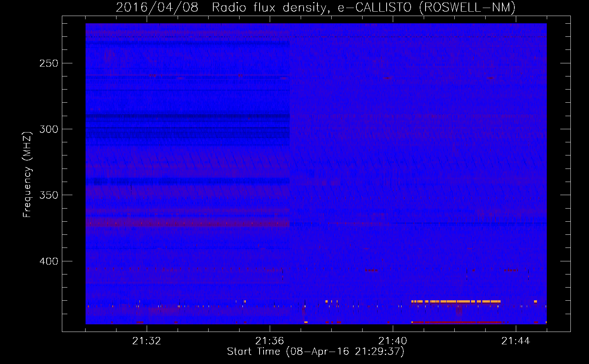Screen dimensions: 589x364
Task: Click the plot title naming e-CALLISTO ROSWELL-NM
Action: [x=316, y=7]
